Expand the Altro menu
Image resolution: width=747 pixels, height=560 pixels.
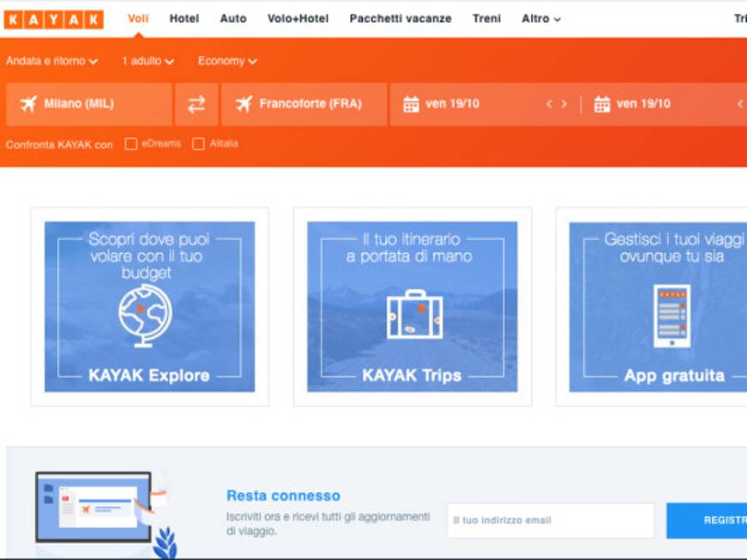coord(541,19)
